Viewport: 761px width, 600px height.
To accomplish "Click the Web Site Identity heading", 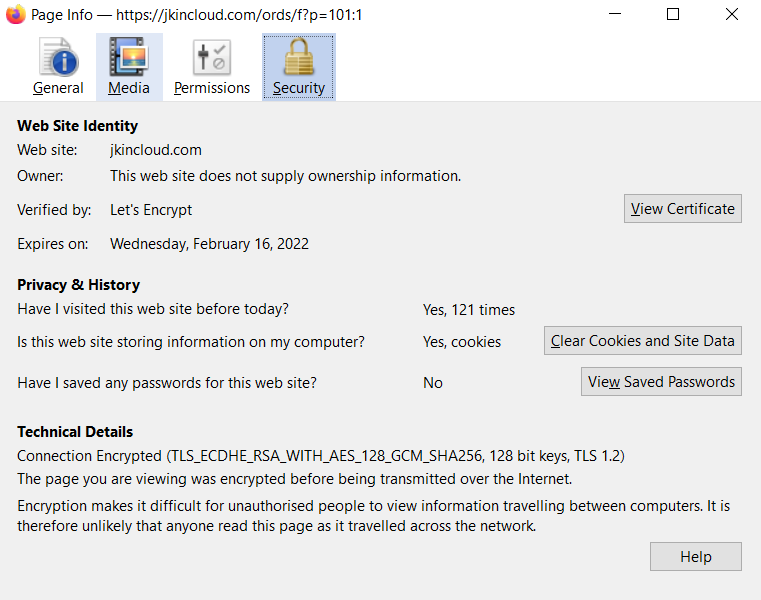I will coord(78,126).
